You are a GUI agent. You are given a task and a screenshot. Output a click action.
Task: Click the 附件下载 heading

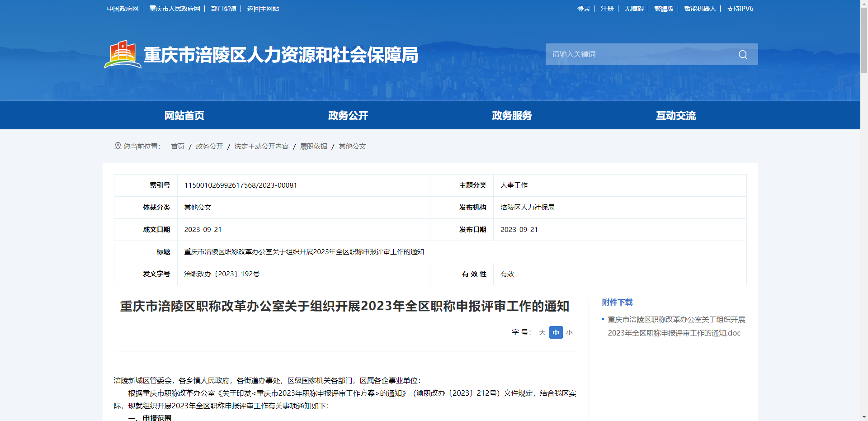click(617, 302)
